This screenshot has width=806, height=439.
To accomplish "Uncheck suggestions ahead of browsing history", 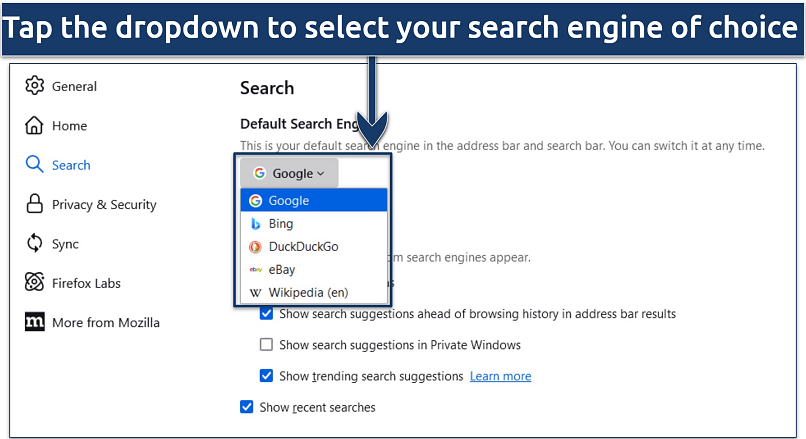I will pos(266,314).
